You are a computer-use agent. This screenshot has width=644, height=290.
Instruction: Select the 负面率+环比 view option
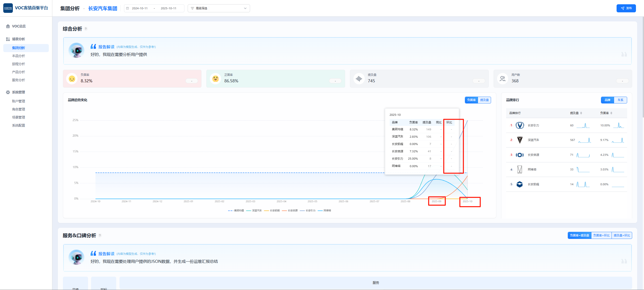click(601, 235)
